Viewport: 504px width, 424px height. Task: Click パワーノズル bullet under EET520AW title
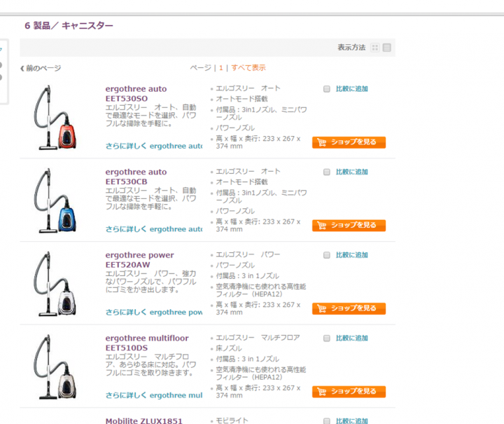point(235,266)
